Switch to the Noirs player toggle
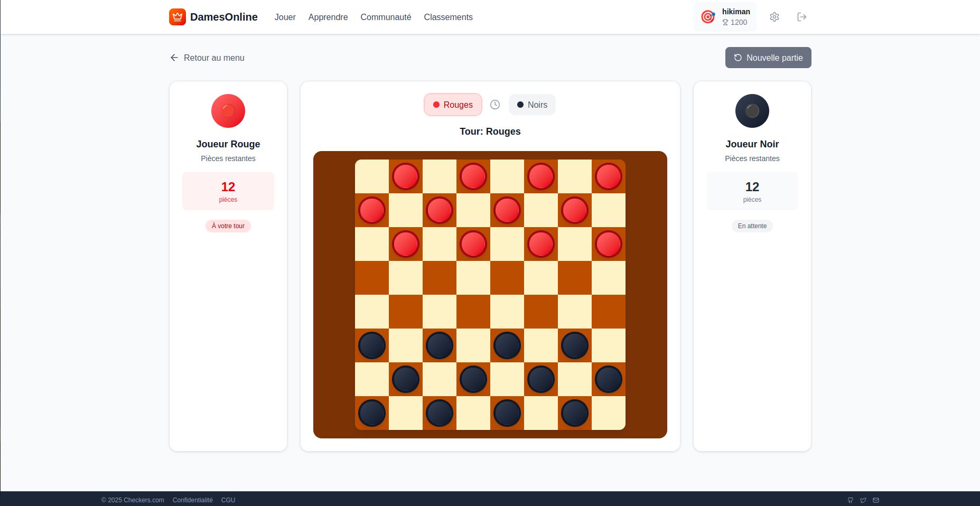The image size is (980, 506). tap(531, 105)
